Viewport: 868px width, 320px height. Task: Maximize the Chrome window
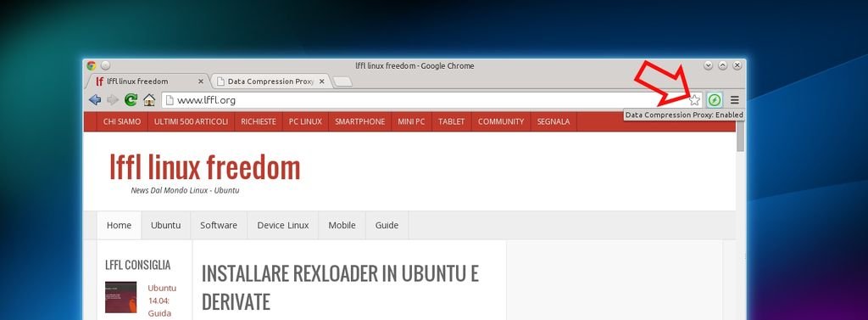(722, 65)
